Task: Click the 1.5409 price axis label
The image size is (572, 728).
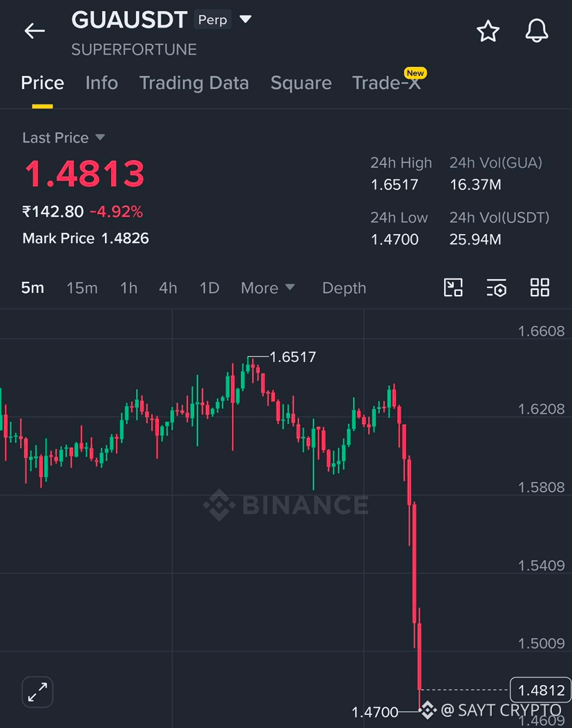Action: pos(542,565)
